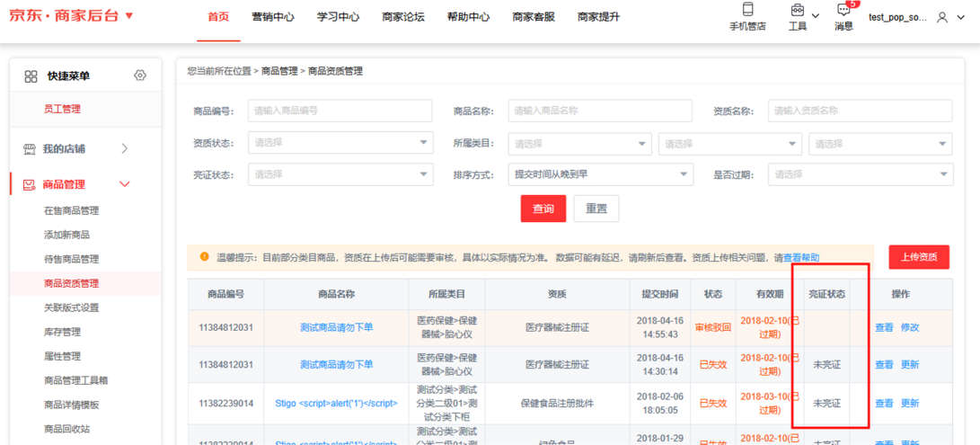The width and height of the screenshot is (980, 445).
Task: Select 商品资质管理 in the sidebar
Action: (71, 283)
